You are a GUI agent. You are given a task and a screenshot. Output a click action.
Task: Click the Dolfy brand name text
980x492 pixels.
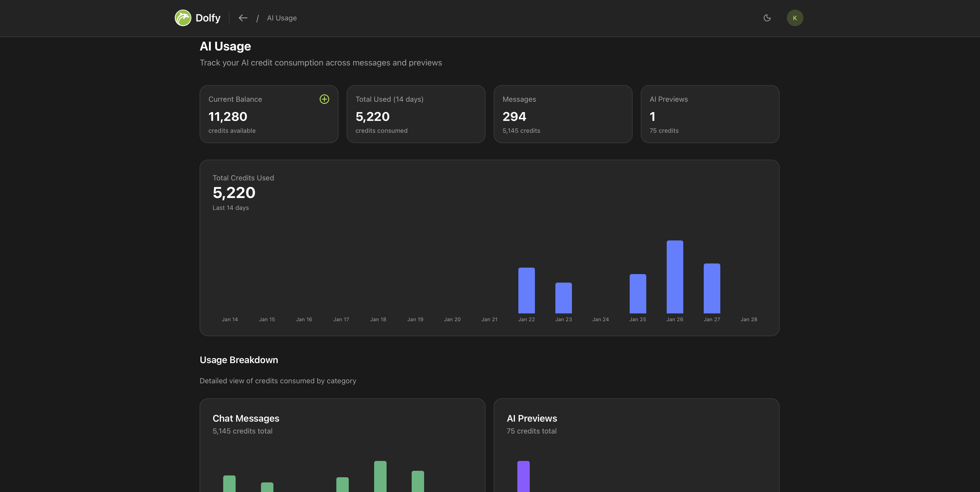tap(208, 18)
